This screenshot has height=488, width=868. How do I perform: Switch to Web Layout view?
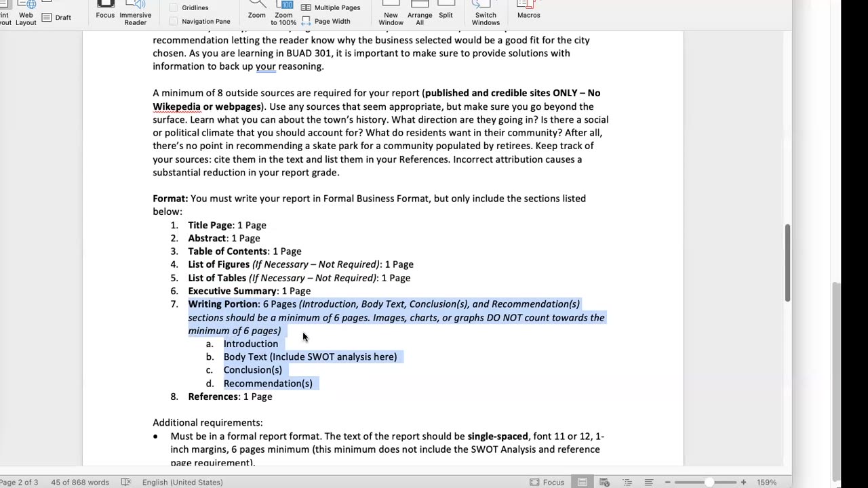[x=26, y=12]
